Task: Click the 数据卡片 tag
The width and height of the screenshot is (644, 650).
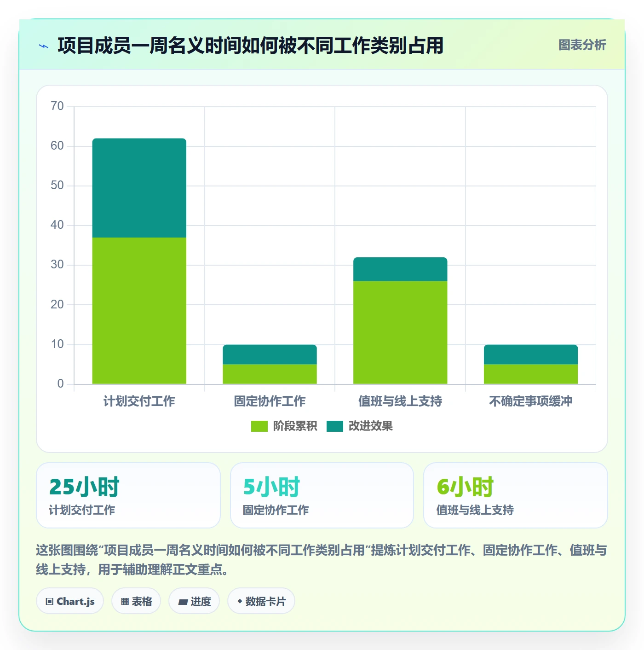Action: 261,601
